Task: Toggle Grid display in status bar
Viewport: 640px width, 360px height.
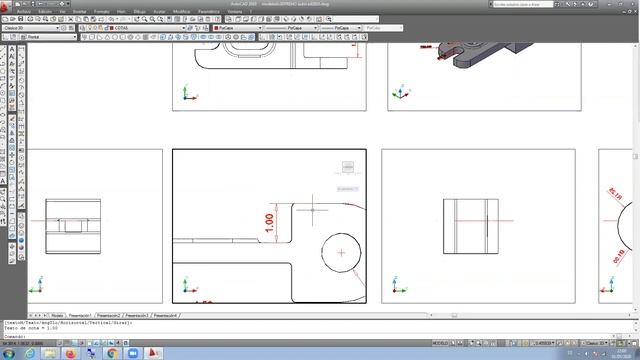Action: tap(67, 343)
